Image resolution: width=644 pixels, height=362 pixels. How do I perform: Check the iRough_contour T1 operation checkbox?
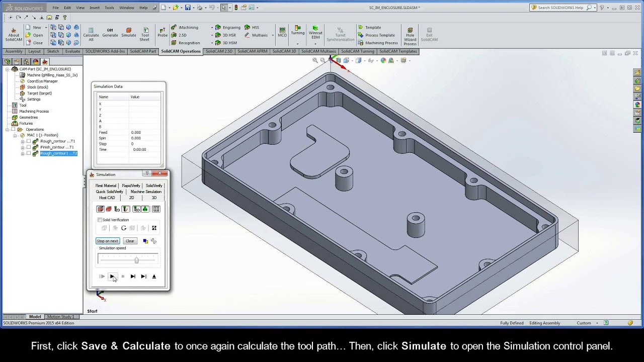tap(29, 141)
